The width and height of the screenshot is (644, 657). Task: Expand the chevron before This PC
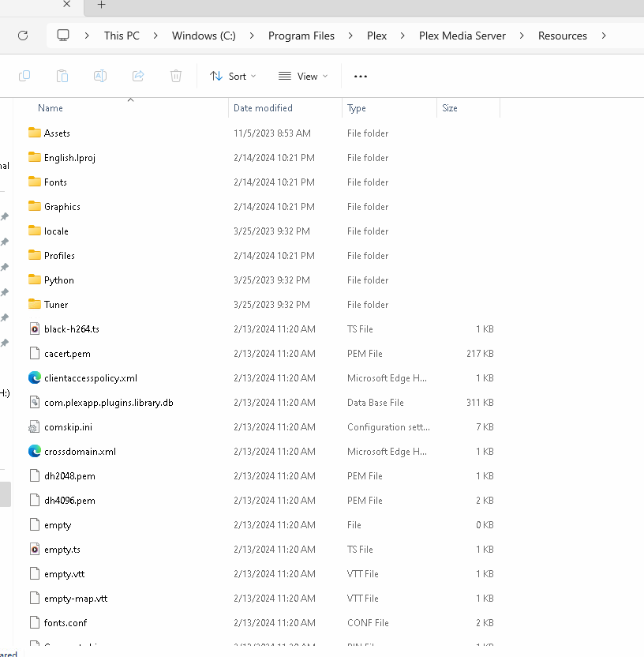87,36
